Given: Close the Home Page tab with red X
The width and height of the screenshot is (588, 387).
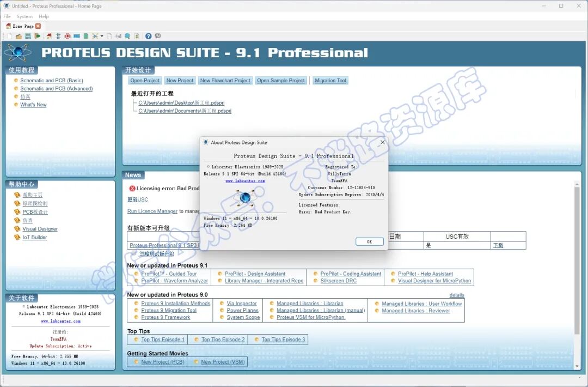Looking at the screenshot, I should [x=38, y=26].
